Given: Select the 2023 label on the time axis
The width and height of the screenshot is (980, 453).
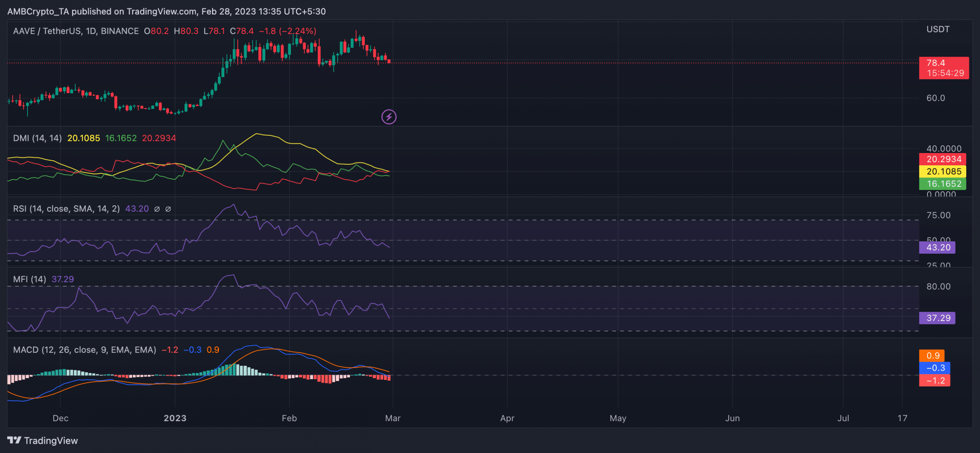Looking at the screenshot, I should click(175, 418).
